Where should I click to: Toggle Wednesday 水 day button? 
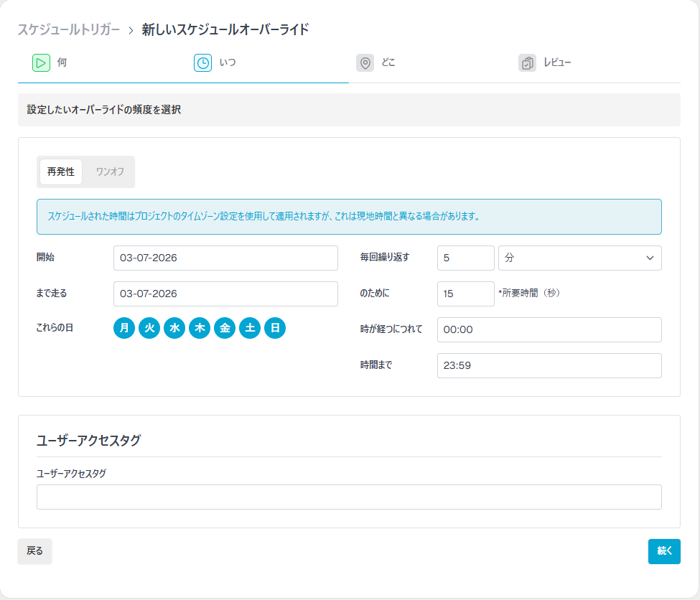click(x=174, y=328)
